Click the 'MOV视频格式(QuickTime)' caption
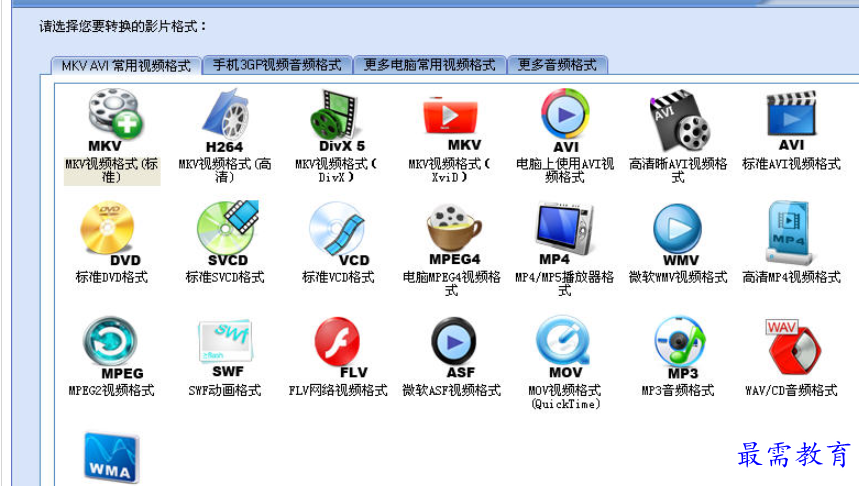The height and width of the screenshot is (486, 859). (565, 397)
